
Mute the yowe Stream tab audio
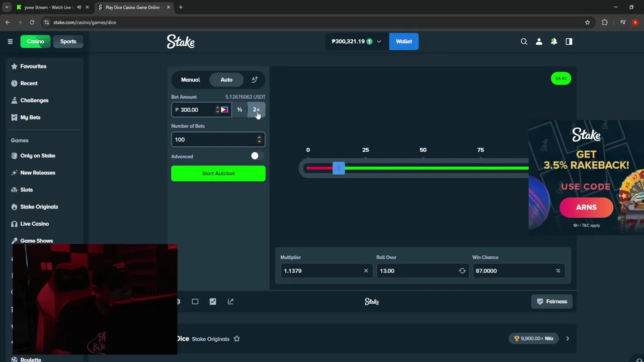(x=79, y=7)
